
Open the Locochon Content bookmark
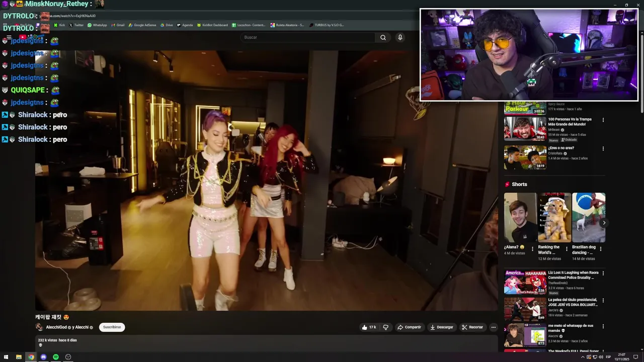[x=249, y=25]
